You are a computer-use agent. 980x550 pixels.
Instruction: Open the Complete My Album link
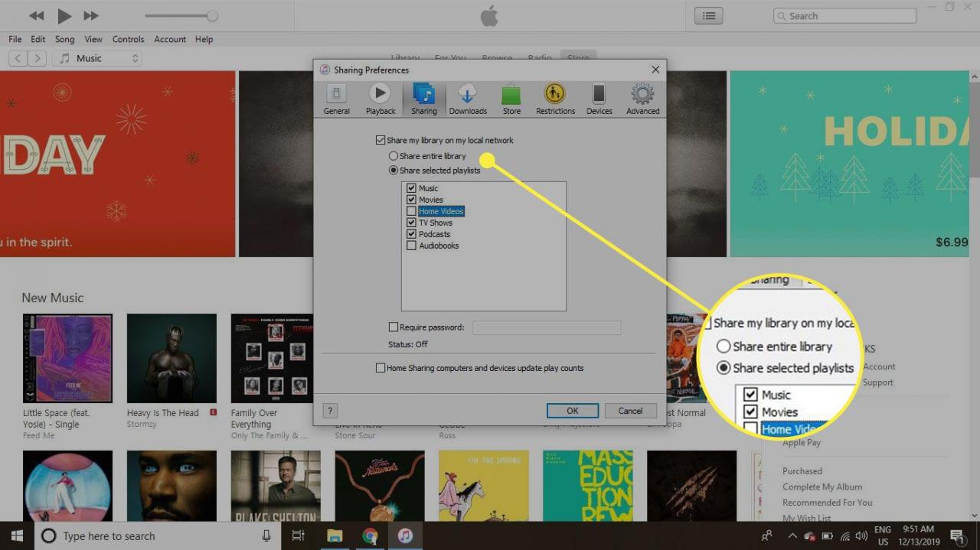[x=822, y=487]
